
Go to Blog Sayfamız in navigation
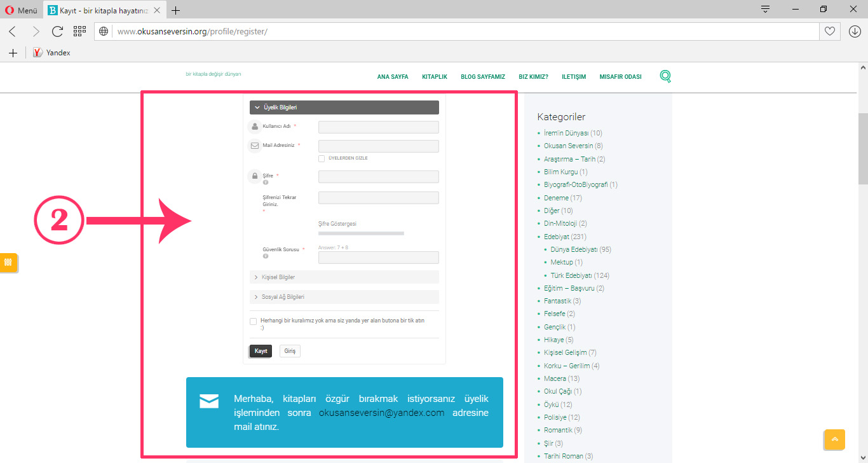click(483, 77)
